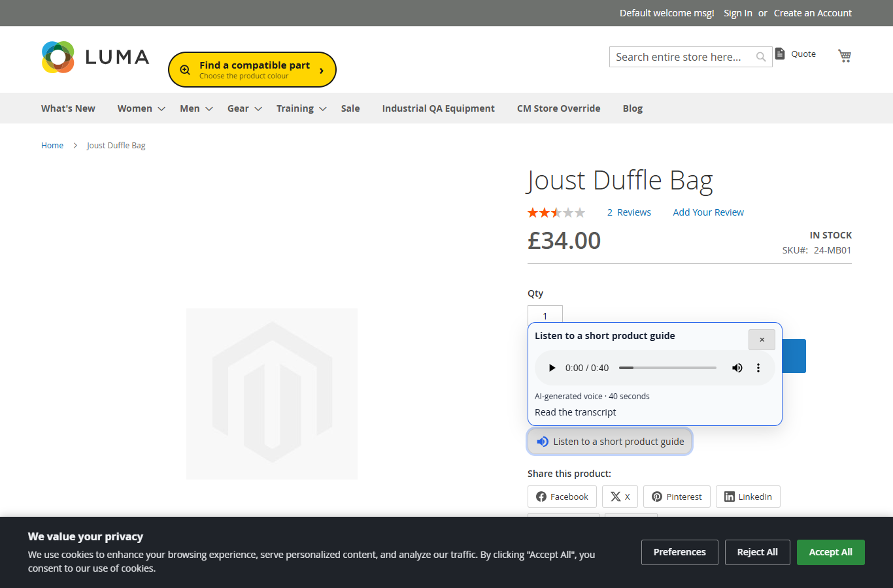Share the product on Pinterest

(677, 497)
